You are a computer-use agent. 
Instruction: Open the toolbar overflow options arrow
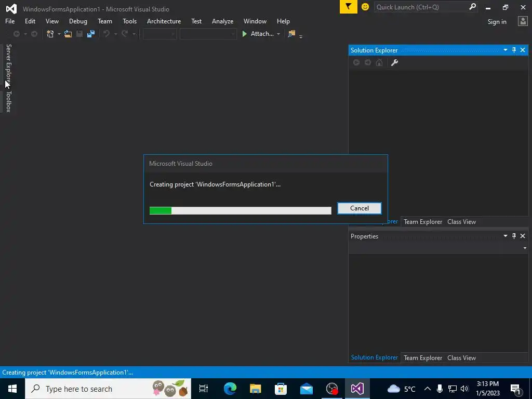click(301, 36)
